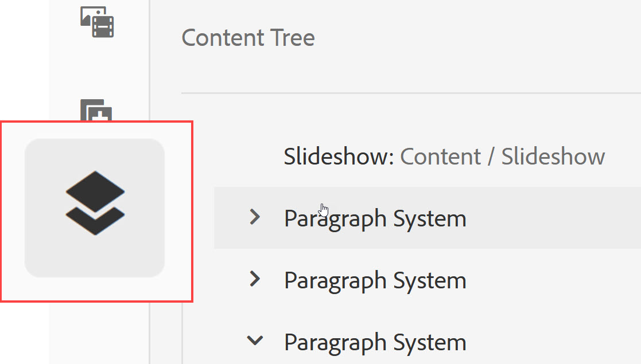Click the upper diamond of the layers icon
This screenshot has height=364, width=641.
[x=95, y=191]
